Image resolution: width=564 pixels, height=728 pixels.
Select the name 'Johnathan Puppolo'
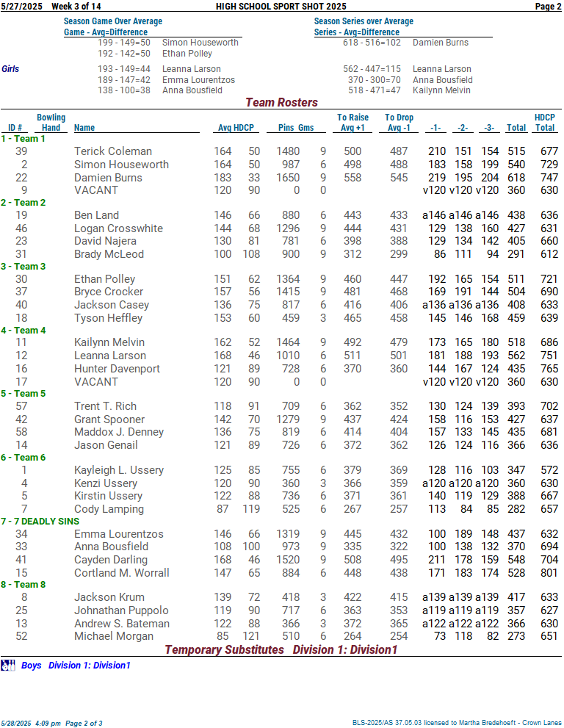(x=121, y=610)
